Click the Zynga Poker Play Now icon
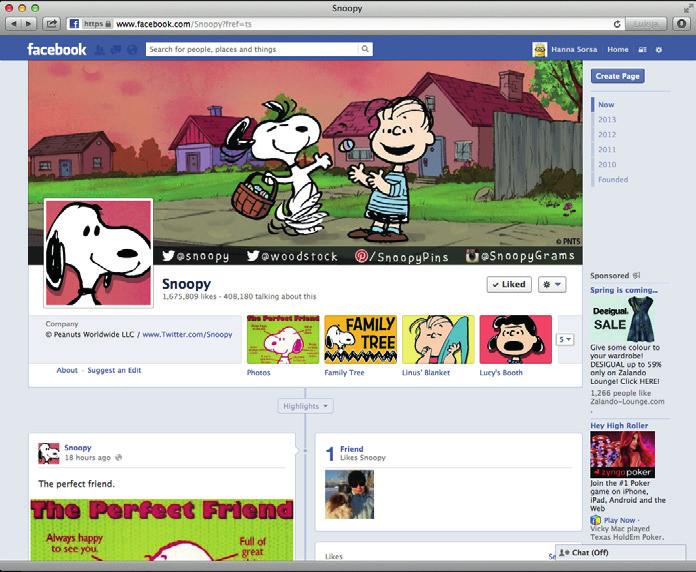696x572 pixels. point(595,520)
